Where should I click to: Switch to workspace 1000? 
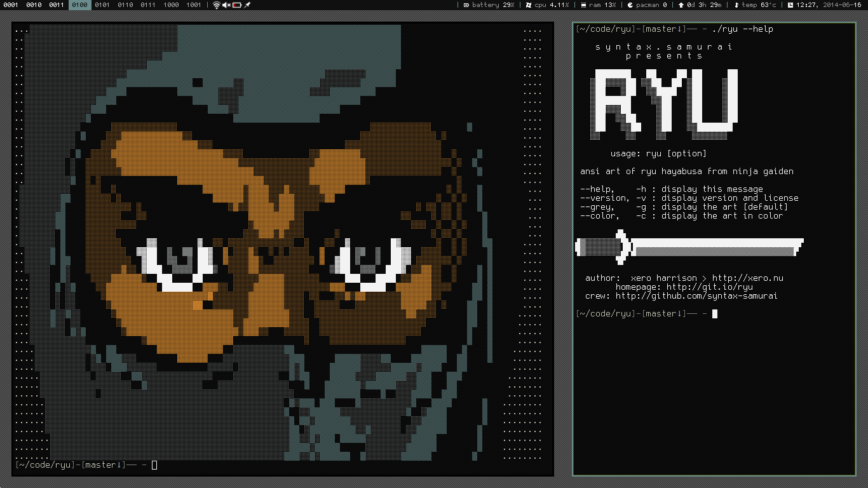tap(171, 5)
